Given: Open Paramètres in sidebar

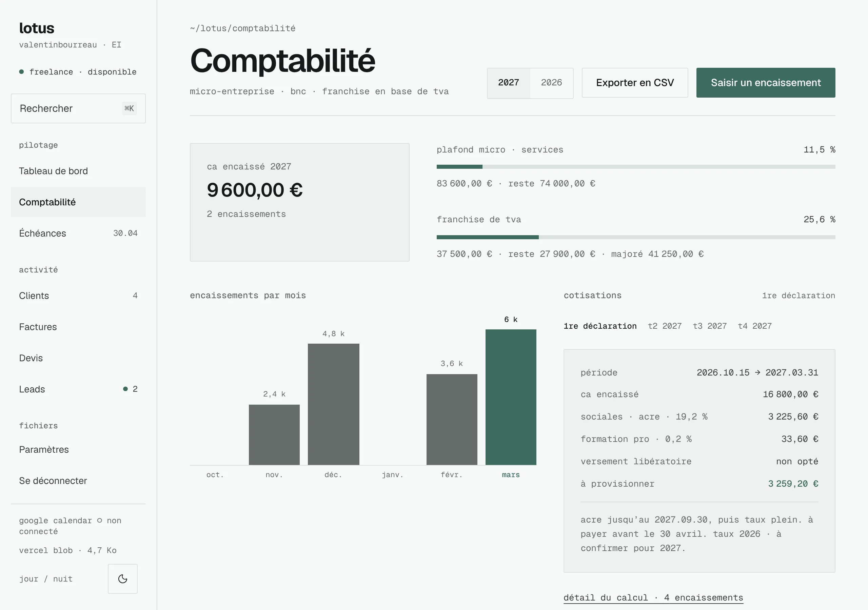Looking at the screenshot, I should (78, 449).
